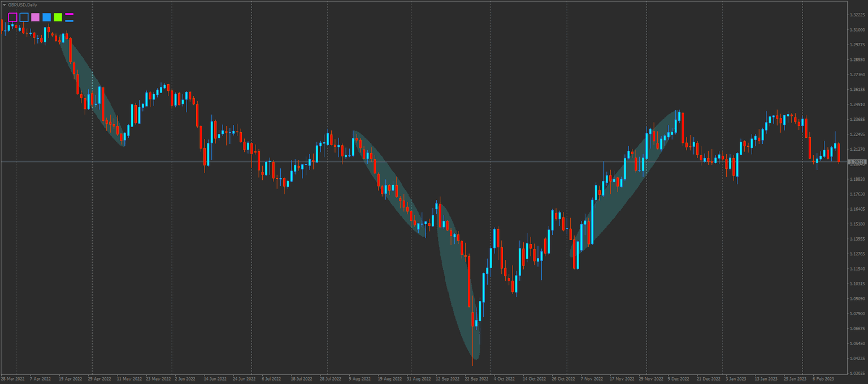This screenshot has width=868, height=384.
Task: Click the pink filled square button
Action: (x=35, y=17)
